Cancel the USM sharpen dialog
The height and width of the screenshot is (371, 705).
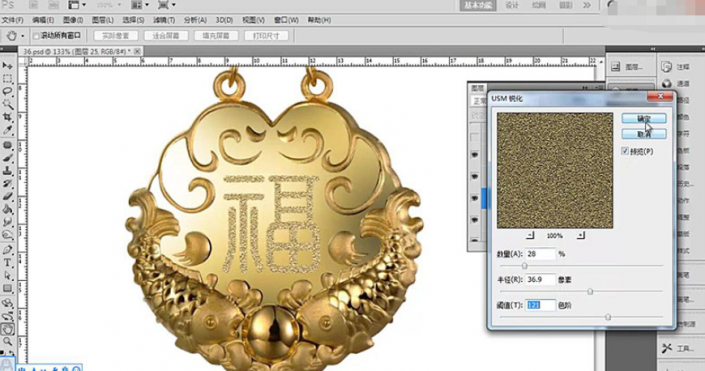coord(644,134)
